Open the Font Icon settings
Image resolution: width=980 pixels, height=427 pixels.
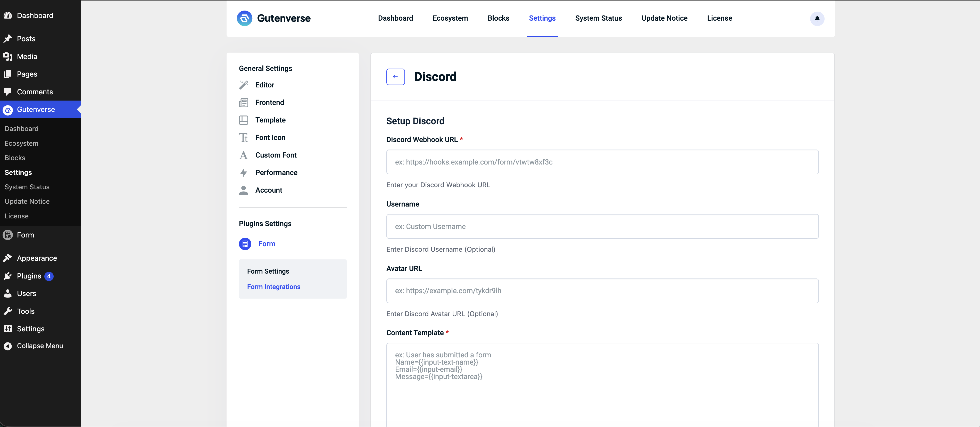tap(270, 137)
